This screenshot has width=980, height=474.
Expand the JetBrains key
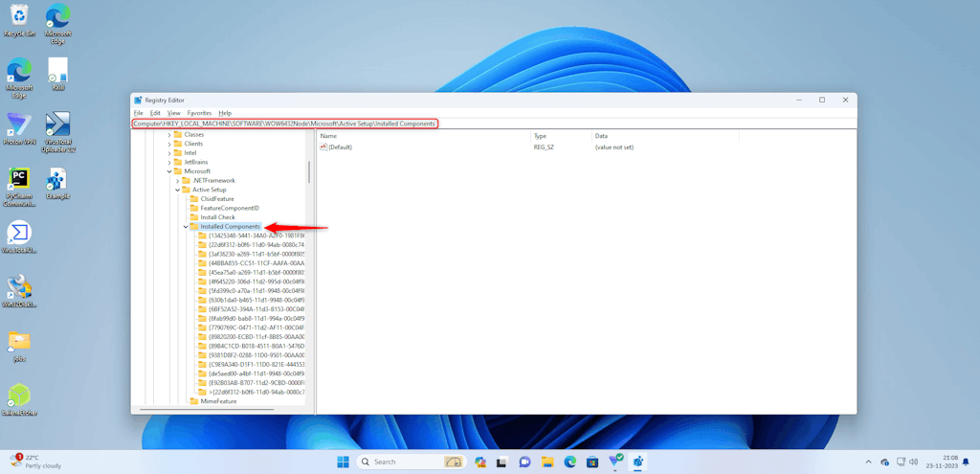tap(169, 162)
